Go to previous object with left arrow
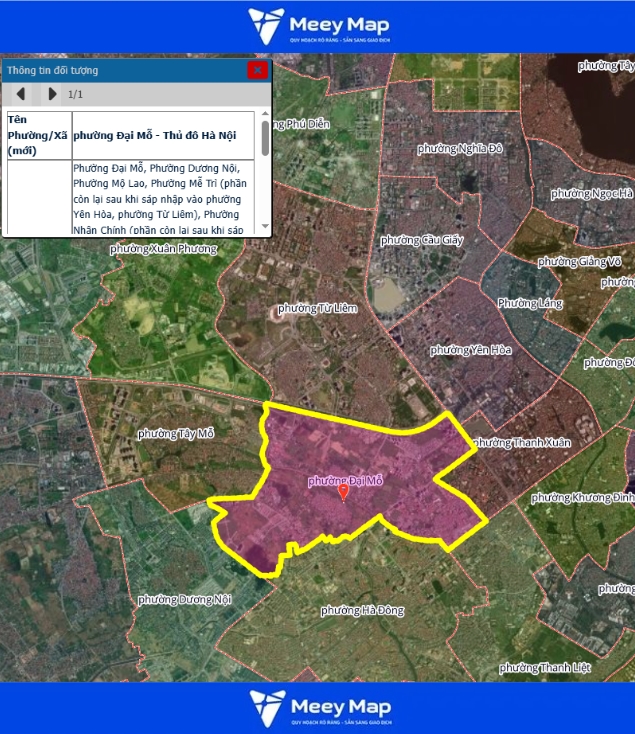The image size is (635, 734). (x=20, y=94)
